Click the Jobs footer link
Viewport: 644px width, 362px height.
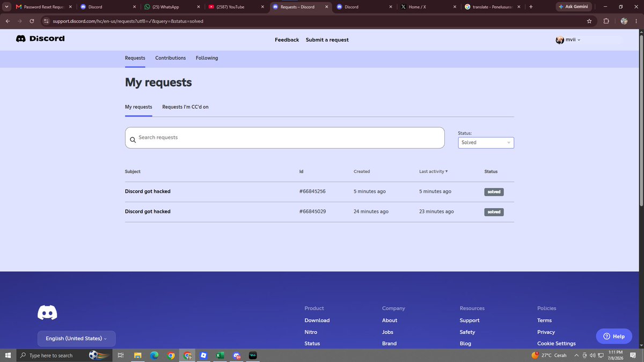coord(387,332)
